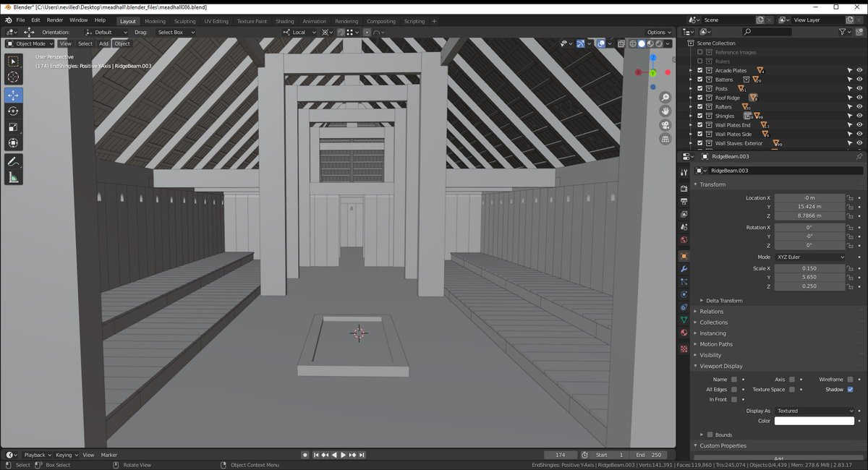Screen dimensions: 868x470
Task: Open the Physics properties tab
Action: point(684,294)
